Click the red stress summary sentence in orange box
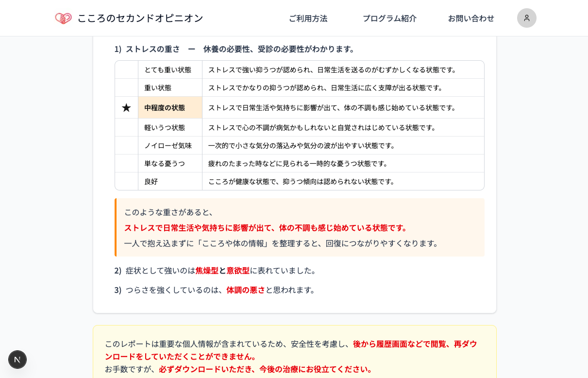This screenshot has height=378, width=588. (x=266, y=228)
